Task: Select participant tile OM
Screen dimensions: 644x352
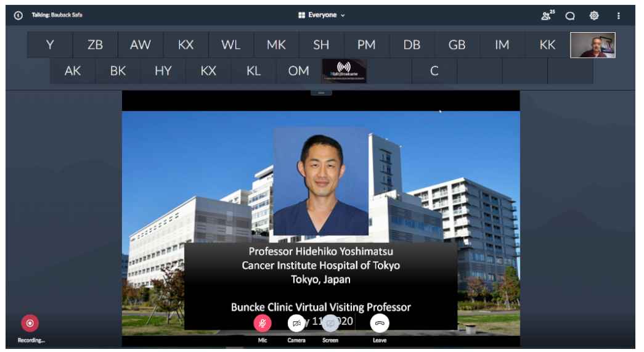Action: (299, 71)
